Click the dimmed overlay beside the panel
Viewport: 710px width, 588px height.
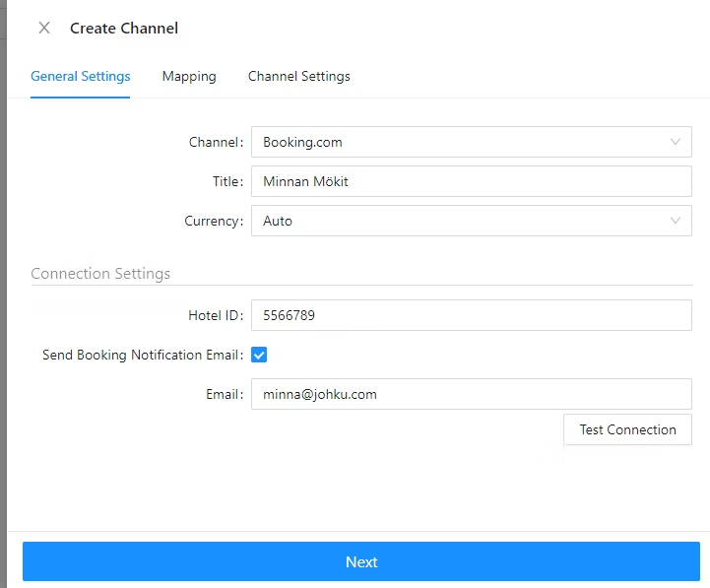(x=3, y=294)
